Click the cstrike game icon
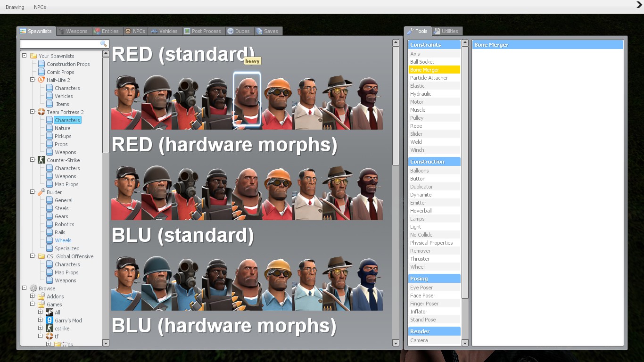The width and height of the screenshot is (644, 362). (50, 329)
